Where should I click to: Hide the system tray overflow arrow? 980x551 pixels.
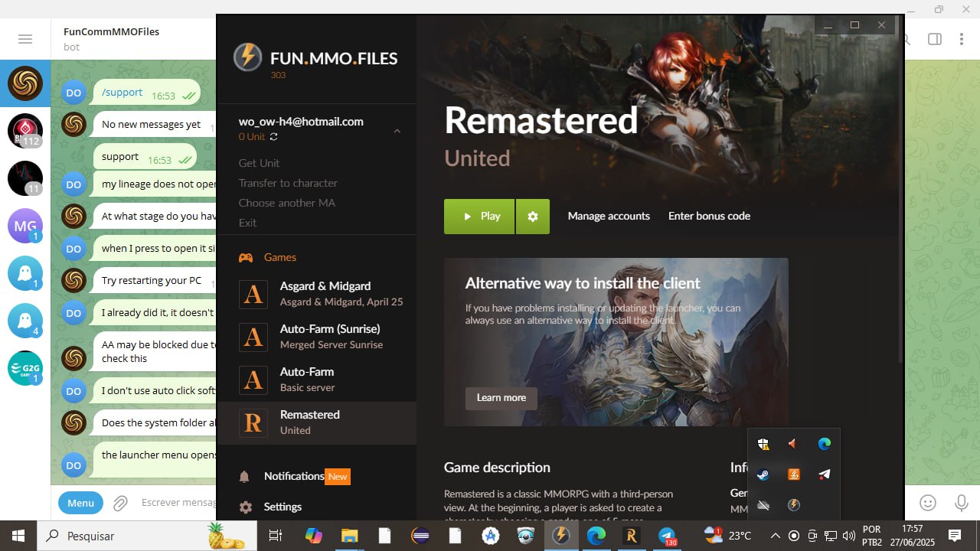(775, 536)
